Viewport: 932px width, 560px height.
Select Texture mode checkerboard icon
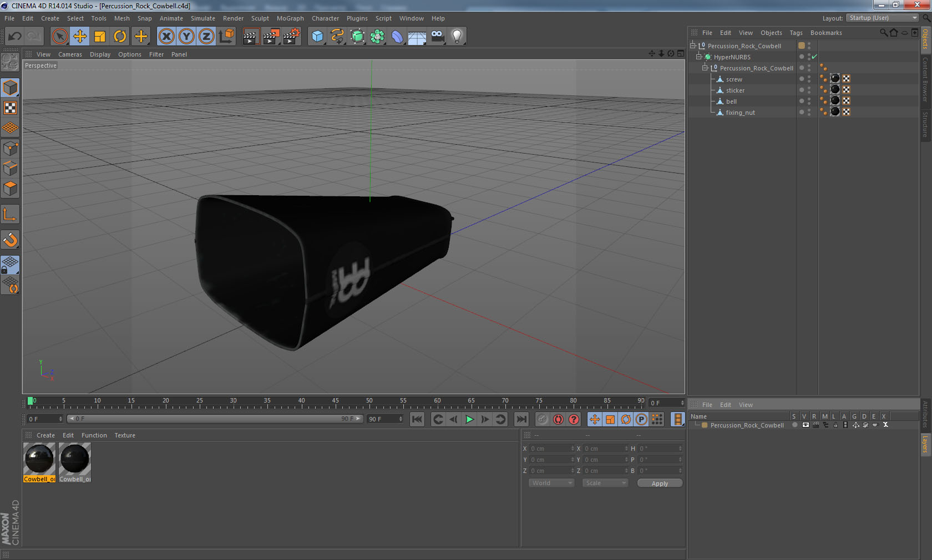pyautogui.click(x=11, y=108)
